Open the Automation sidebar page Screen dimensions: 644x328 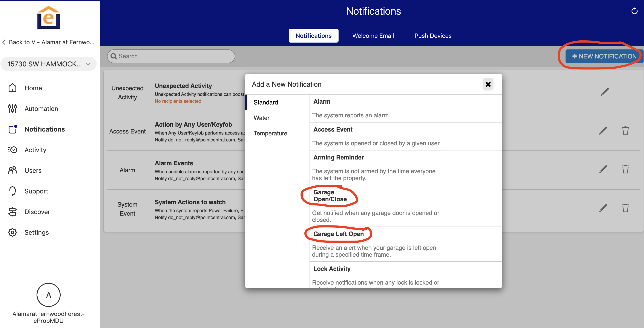tap(41, 109)
